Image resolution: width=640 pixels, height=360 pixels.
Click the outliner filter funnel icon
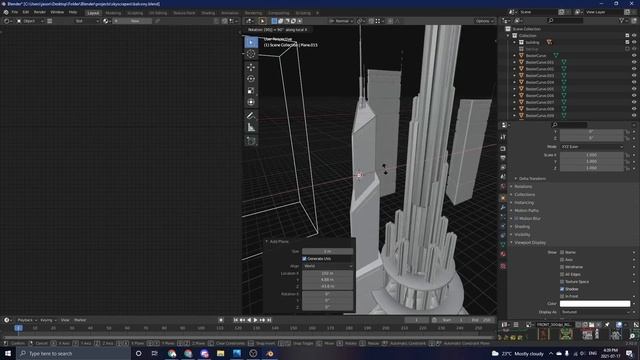tap(622, 20)
